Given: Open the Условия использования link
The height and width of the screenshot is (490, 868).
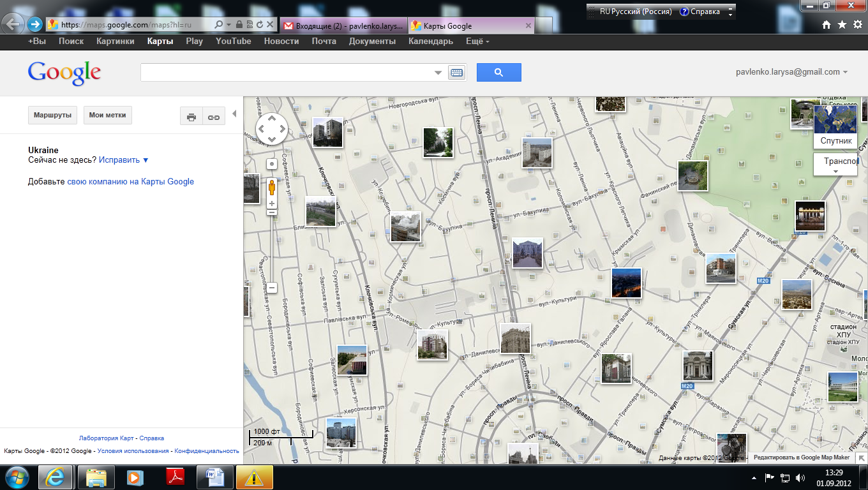Looking at the screenshot, I should click(133, 451).
